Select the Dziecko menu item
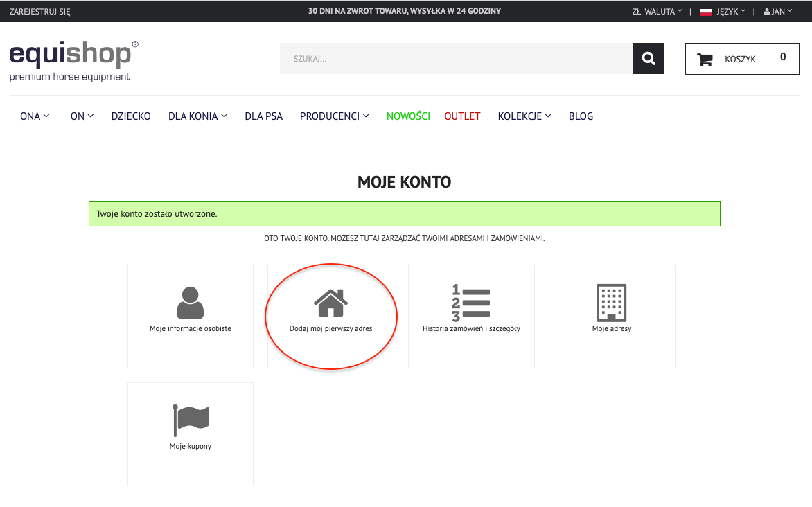Viewport: 812px width, 507px height. tap(131, 116)
